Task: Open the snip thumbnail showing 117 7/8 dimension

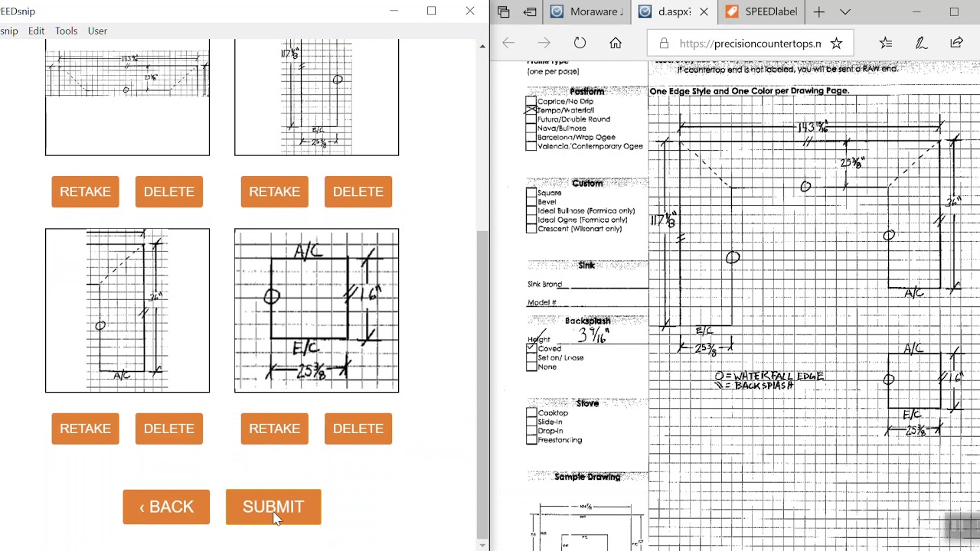Action: (x=316, y=98)
